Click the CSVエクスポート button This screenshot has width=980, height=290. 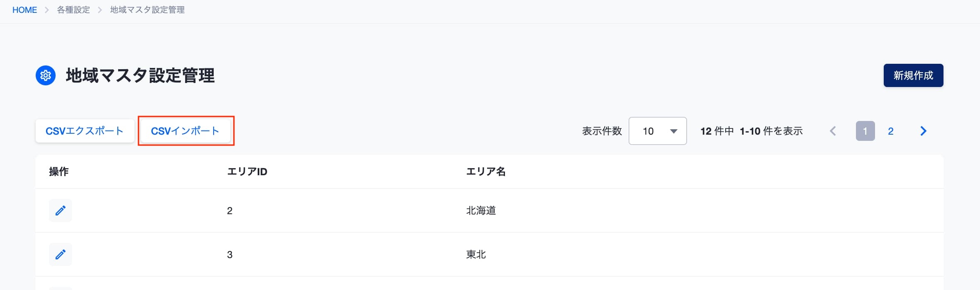click(85, 131)
